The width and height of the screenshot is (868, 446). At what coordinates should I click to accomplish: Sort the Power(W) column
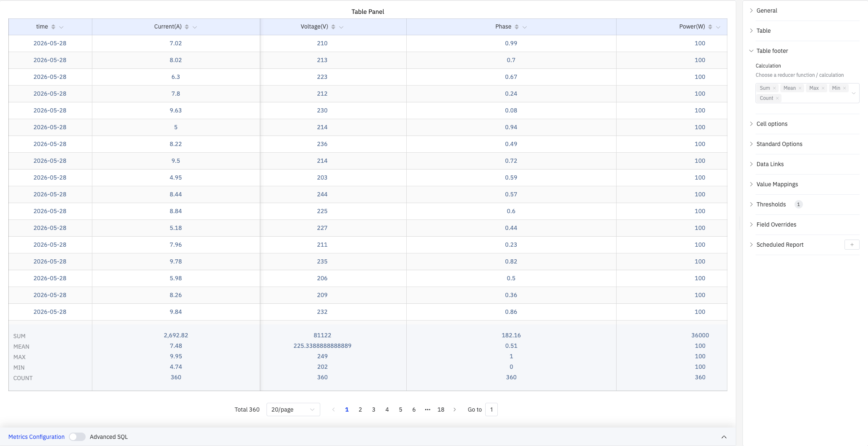pos(710,27)
